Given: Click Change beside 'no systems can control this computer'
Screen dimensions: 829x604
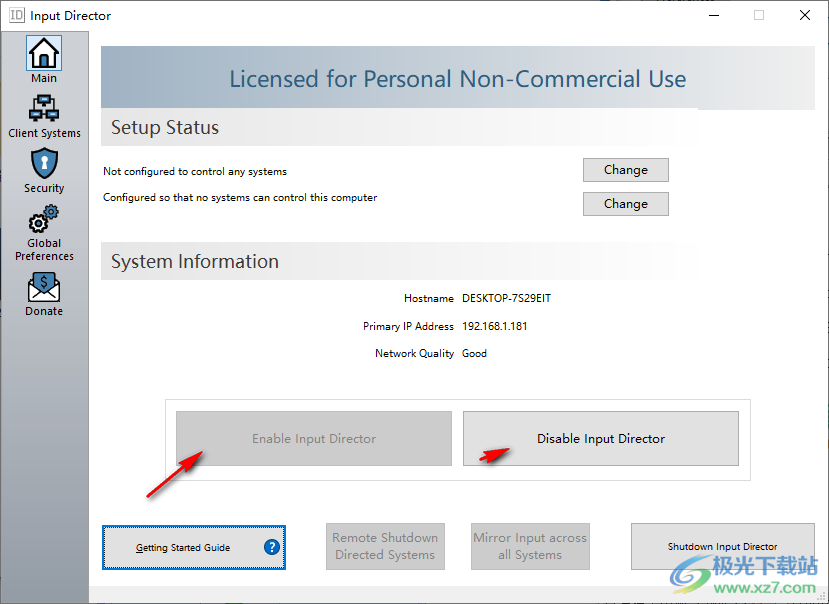Looking at the screenshot, I should click(625, 204).
